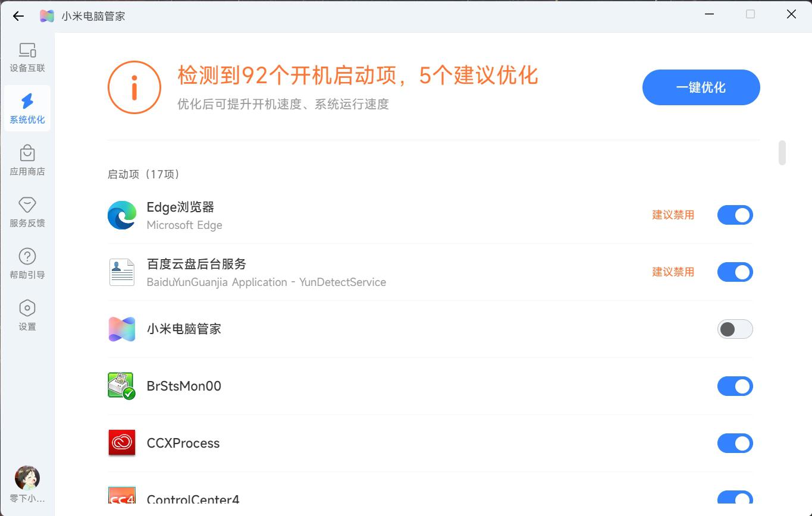Click the 小米电脑管家 startup item icon
Image resolution: width=812 pixels, height=516 pixels.
[122, 329]
